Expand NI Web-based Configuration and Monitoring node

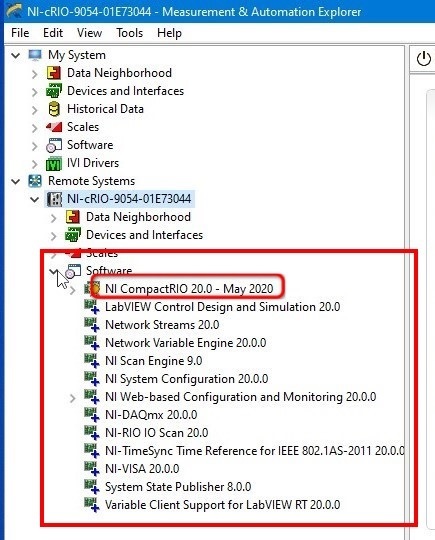[x=72, y=398]
